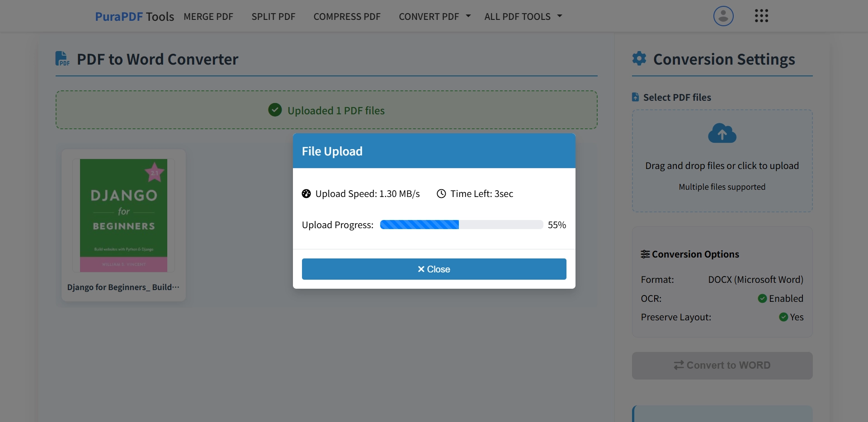The width and height of the screenshot is (868, 422).
Task: Click the PDF to Word Converter page icon
Action: click(62, 58)
